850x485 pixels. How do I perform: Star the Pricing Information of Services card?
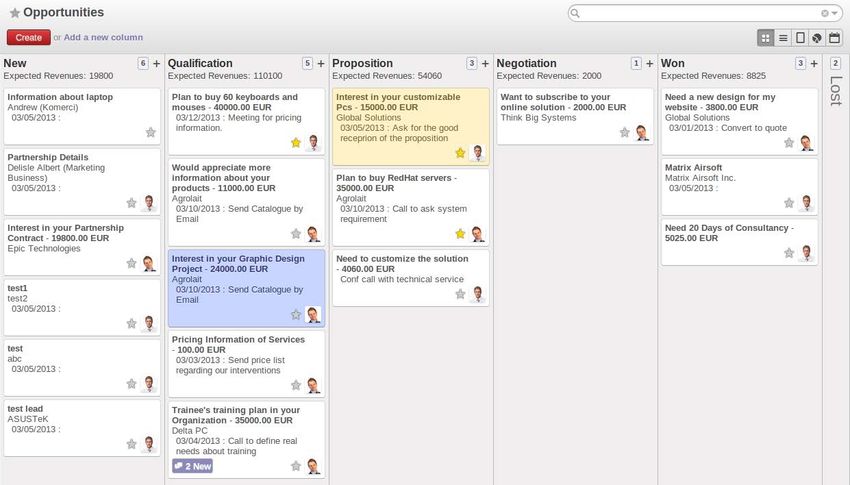tap(295, 385)
